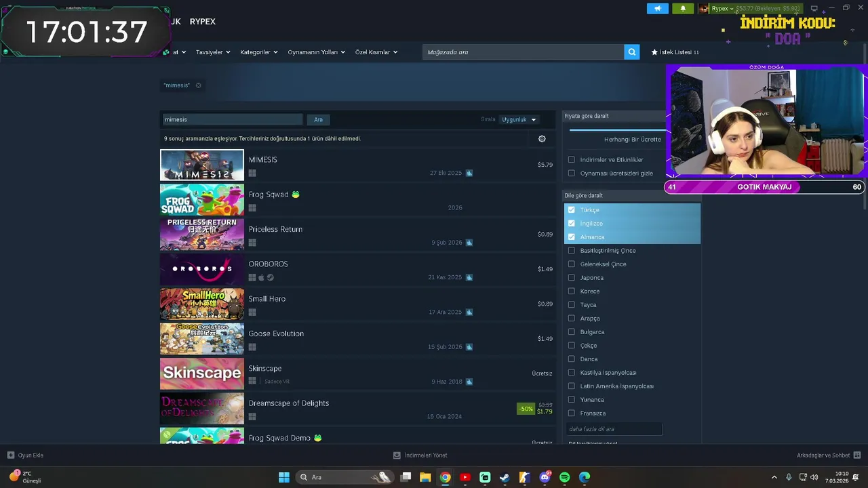Open Big Picture mode monitor icon
The width and height of the screenshot is (868, 488).
tap(814, 9)
